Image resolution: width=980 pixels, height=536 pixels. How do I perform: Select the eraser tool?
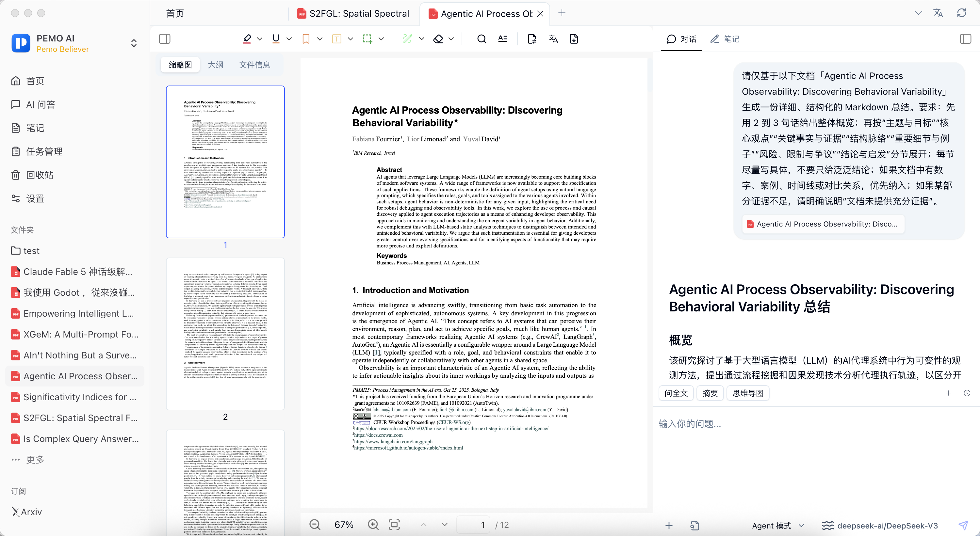click(x=438, y=39)
